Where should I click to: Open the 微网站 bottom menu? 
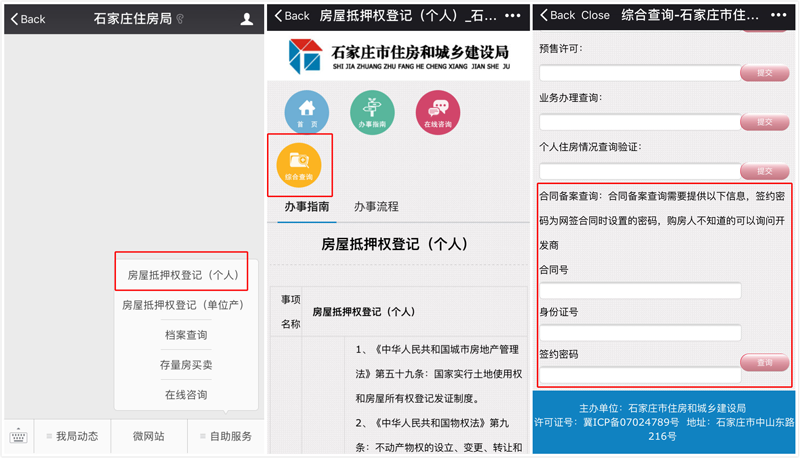tap(149, 437)
